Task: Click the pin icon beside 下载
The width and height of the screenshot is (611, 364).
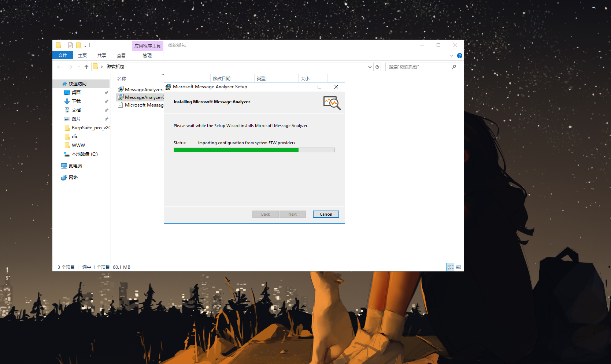Action: (106, 101)
